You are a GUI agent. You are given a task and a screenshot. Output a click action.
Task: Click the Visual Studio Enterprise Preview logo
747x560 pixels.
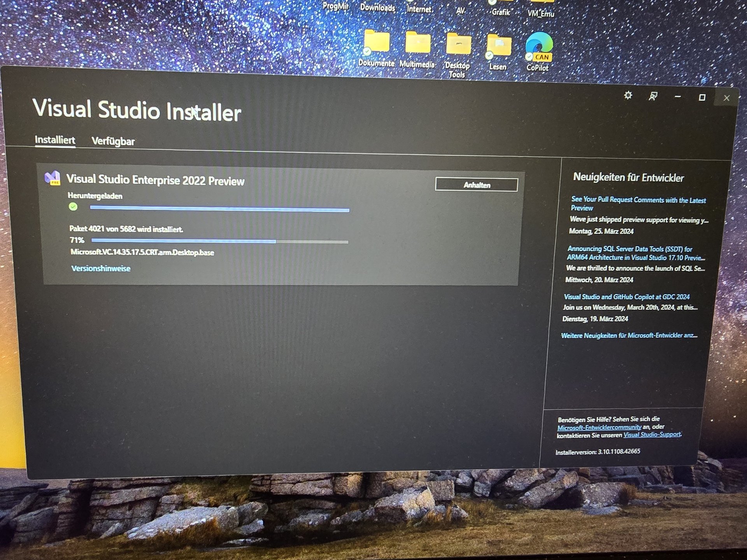[52, 178]
